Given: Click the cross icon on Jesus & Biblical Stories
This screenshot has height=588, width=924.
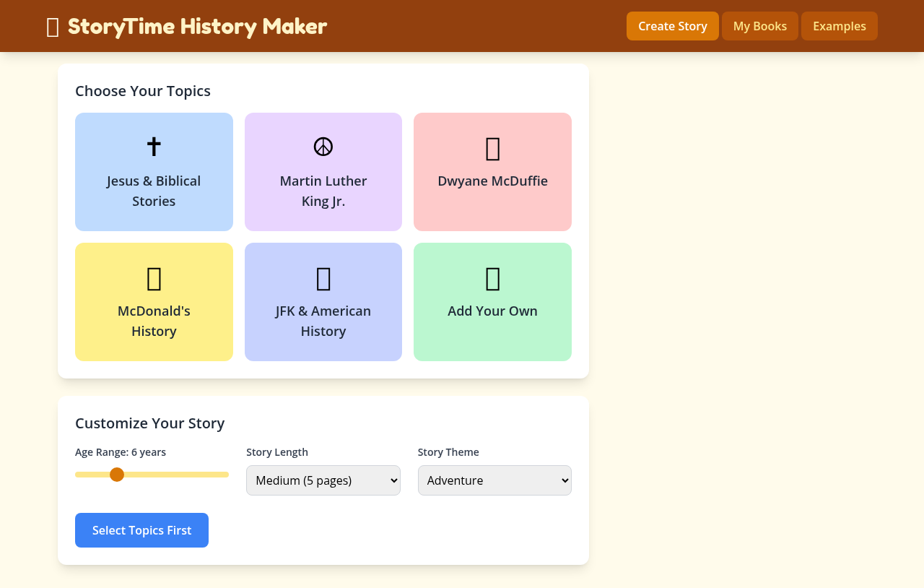Looking at the screenshot, I should pos(154,147).
